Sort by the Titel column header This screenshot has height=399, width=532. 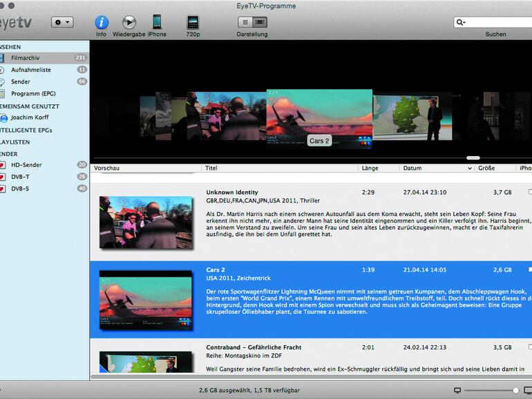(x=280, y=168)
